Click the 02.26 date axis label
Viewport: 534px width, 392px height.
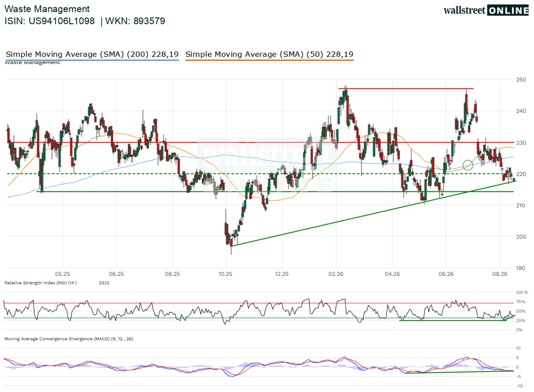coord(336,273)
